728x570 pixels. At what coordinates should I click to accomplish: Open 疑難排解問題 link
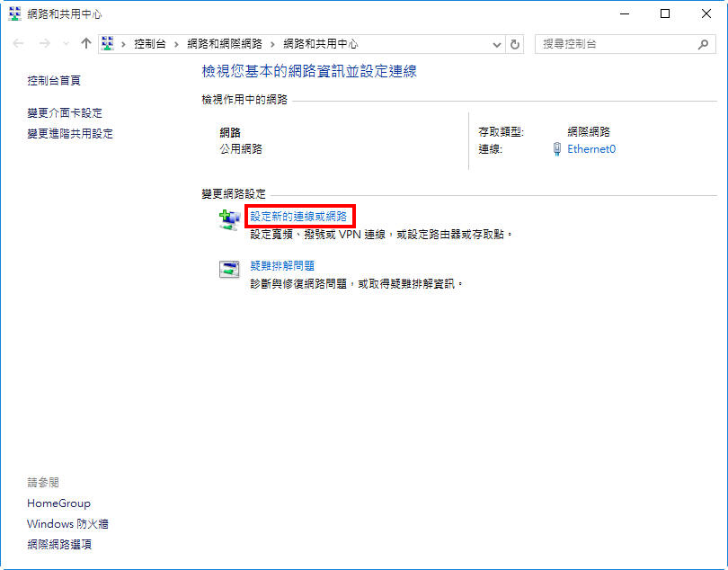[282, 265]
